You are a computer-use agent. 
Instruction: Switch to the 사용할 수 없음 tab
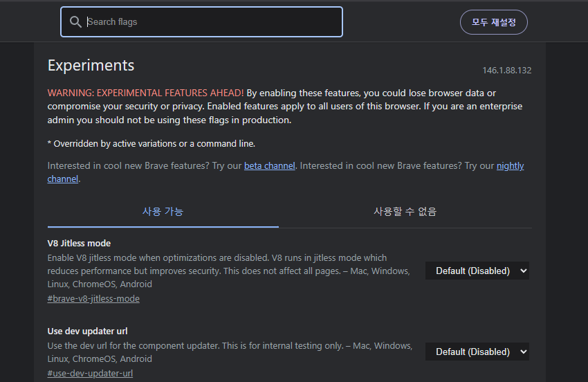click(x=405, y=212)
